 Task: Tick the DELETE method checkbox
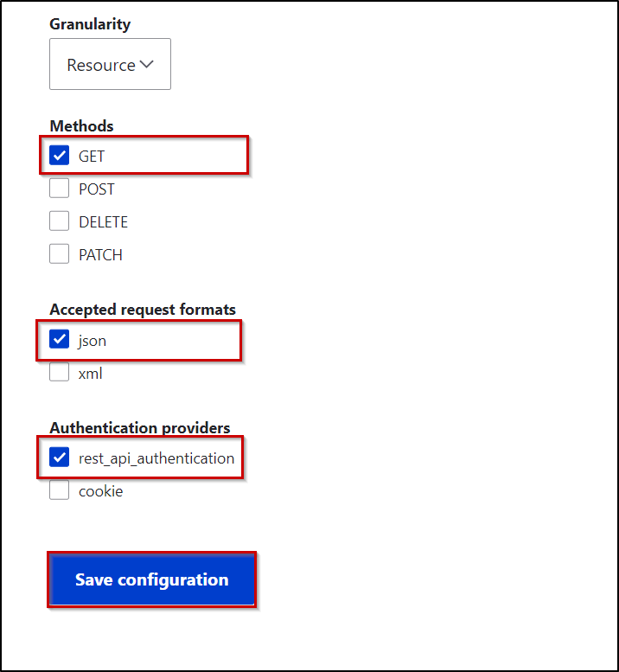[59, 221]
